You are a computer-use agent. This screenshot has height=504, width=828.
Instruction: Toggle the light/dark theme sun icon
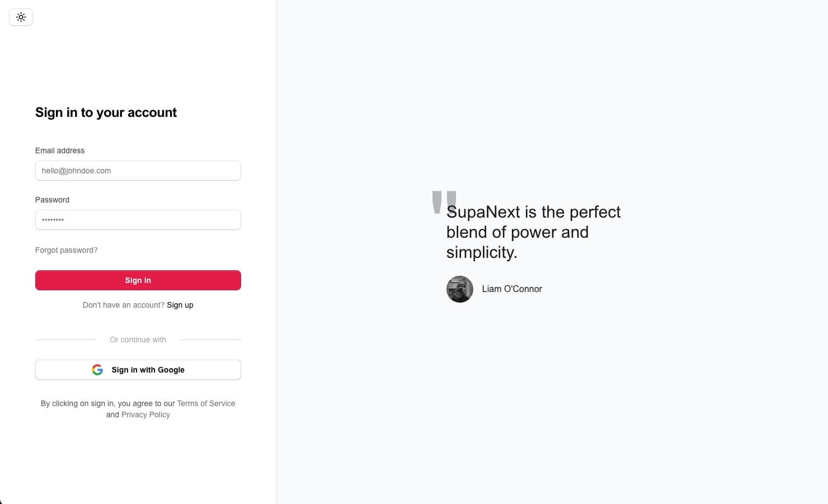pyautogui.click(x=21, y=17)
